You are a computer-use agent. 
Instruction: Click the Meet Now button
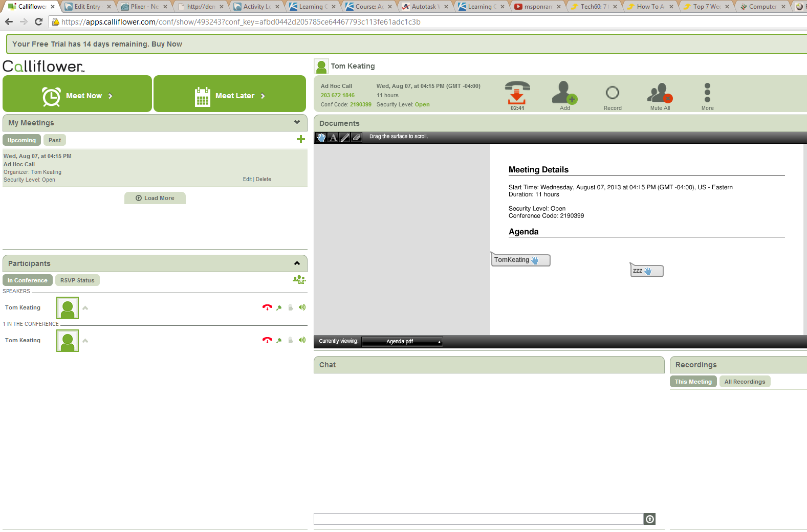(77, 96)
